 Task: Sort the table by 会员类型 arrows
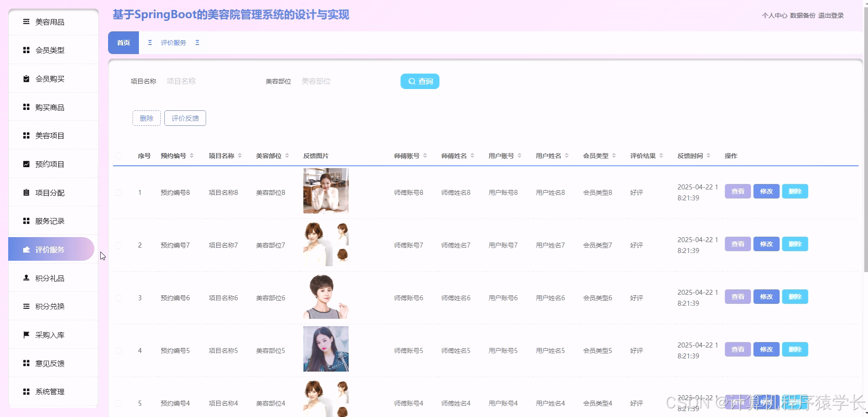pyautogui.click(x=614, y=156)
